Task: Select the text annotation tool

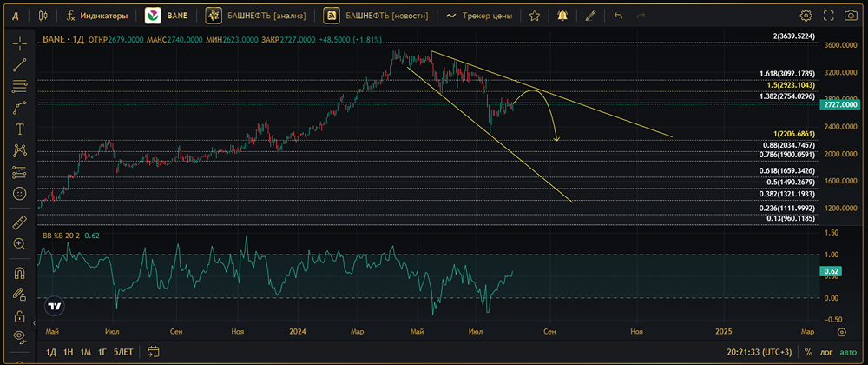Action: [19, 129]
